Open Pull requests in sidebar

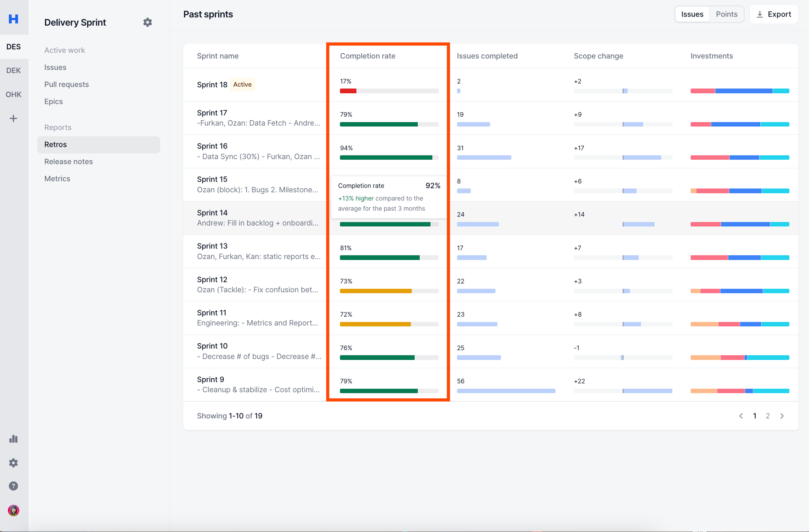(66, 84)
